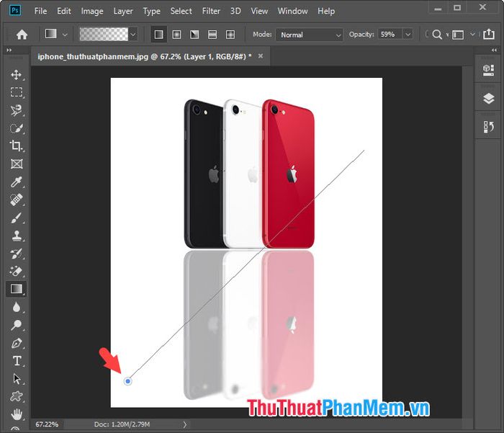This screenshot has width=504, height=433.
Task: Click the Photoshop Ps logo icon
Action: (15, 10)
